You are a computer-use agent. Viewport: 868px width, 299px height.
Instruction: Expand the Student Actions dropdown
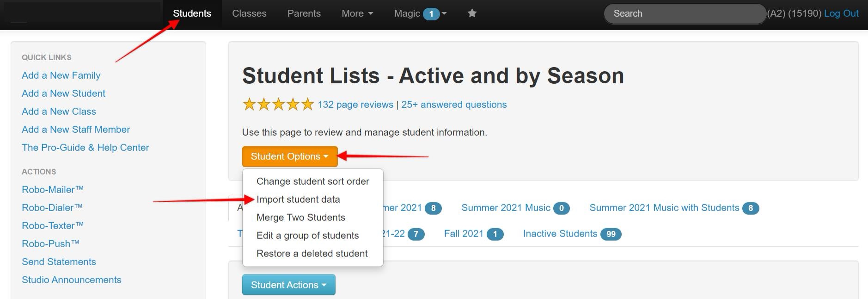(288, 285)
